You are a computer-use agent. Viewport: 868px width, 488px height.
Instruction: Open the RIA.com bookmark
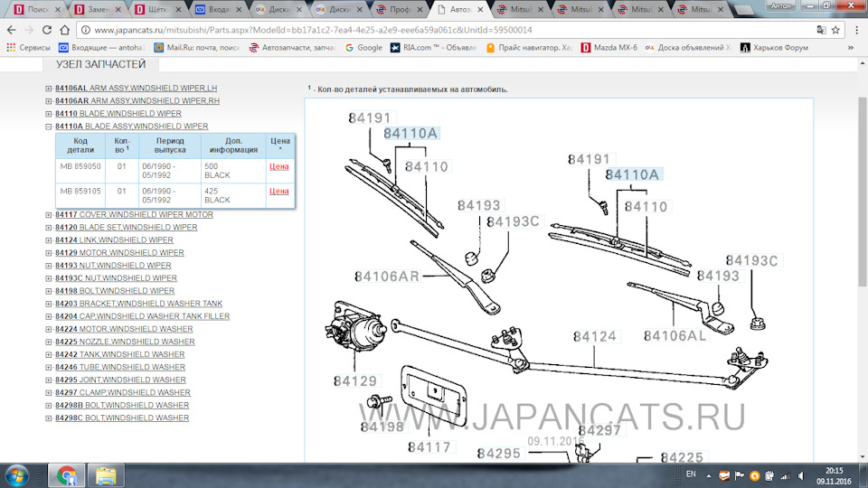433,48
